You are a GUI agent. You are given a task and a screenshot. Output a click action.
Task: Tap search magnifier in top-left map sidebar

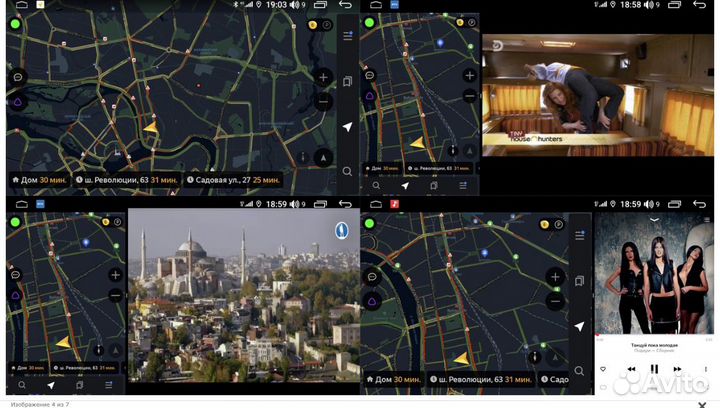click(347, 171)
